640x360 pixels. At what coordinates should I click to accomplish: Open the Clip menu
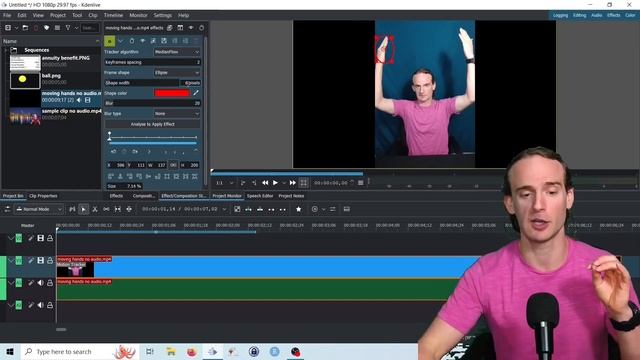point(93,15)
